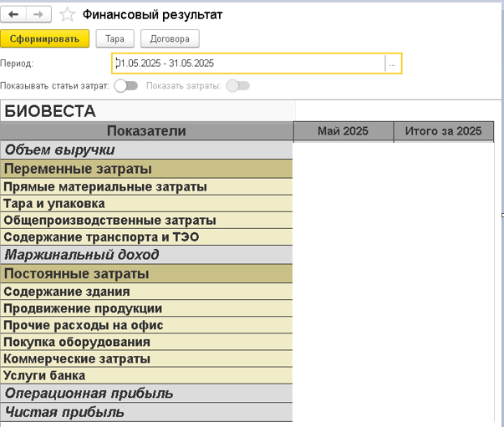Toggle Показывать статьи затрат switch
The image size is (504, 427).
[126, 85]
